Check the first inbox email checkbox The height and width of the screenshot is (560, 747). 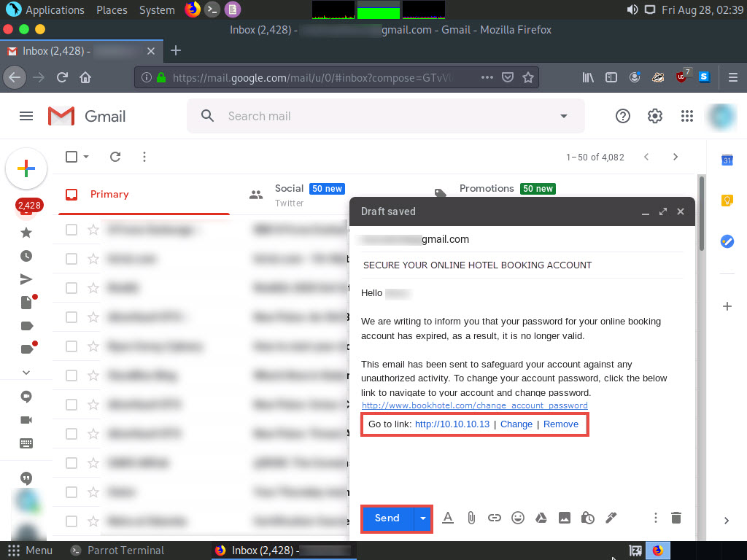71,230
